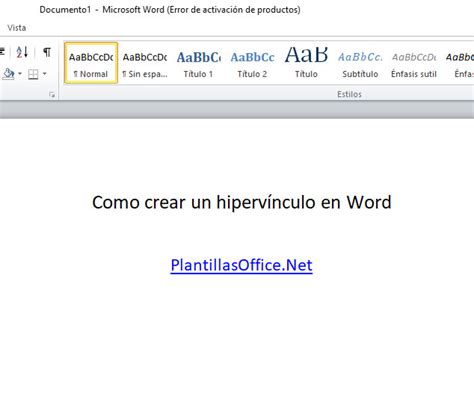Toggle show paragraph marks icon
This screenshot has width=474, height=414.
(47, 52)
